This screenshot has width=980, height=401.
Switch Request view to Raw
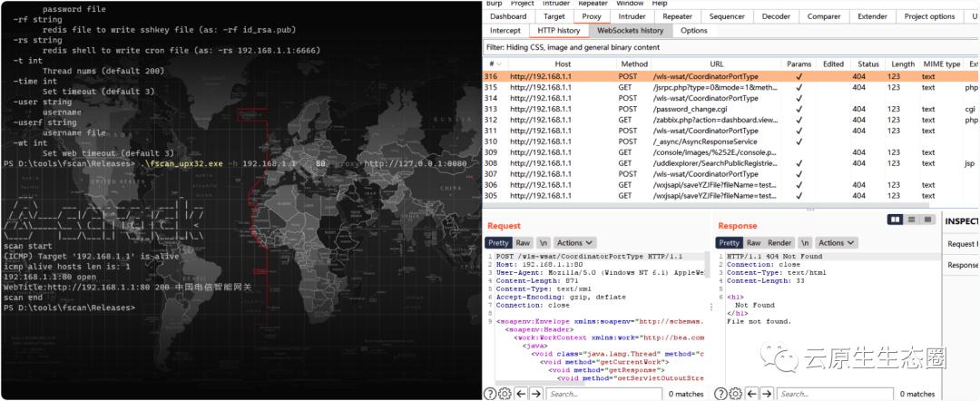tap(523, 243)
